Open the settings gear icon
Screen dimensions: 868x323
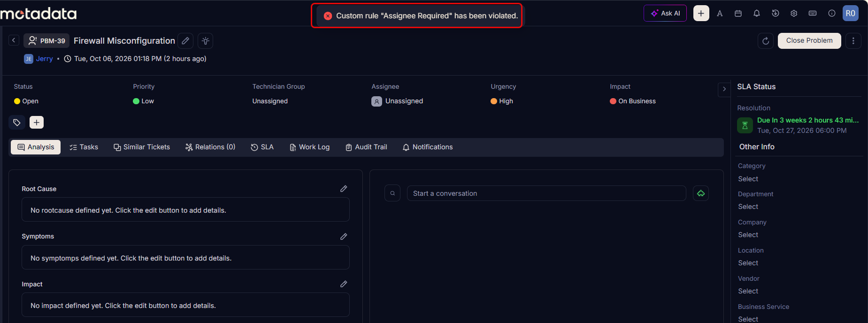tap(794, 14)
